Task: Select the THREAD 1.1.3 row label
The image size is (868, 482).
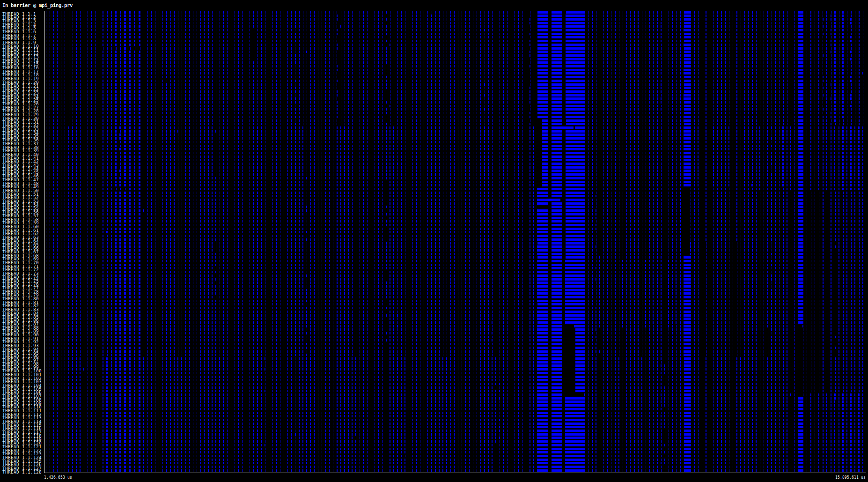Action: pos(19,21)
